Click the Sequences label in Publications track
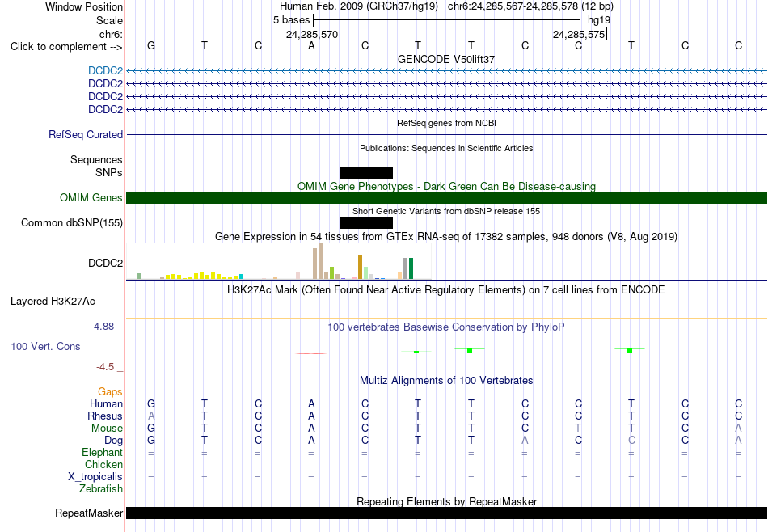Screen dimensions: 768x532 click(x=96, y=160)
